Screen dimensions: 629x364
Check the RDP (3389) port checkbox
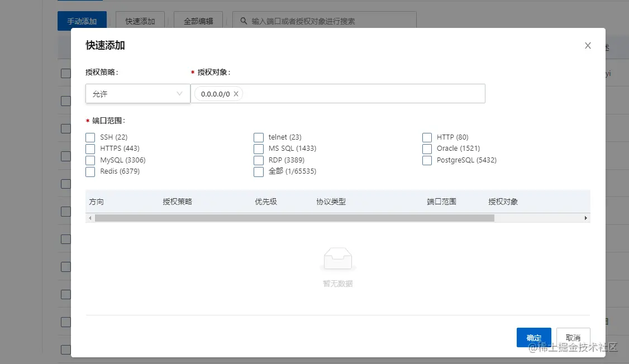[x=259, y=160]
